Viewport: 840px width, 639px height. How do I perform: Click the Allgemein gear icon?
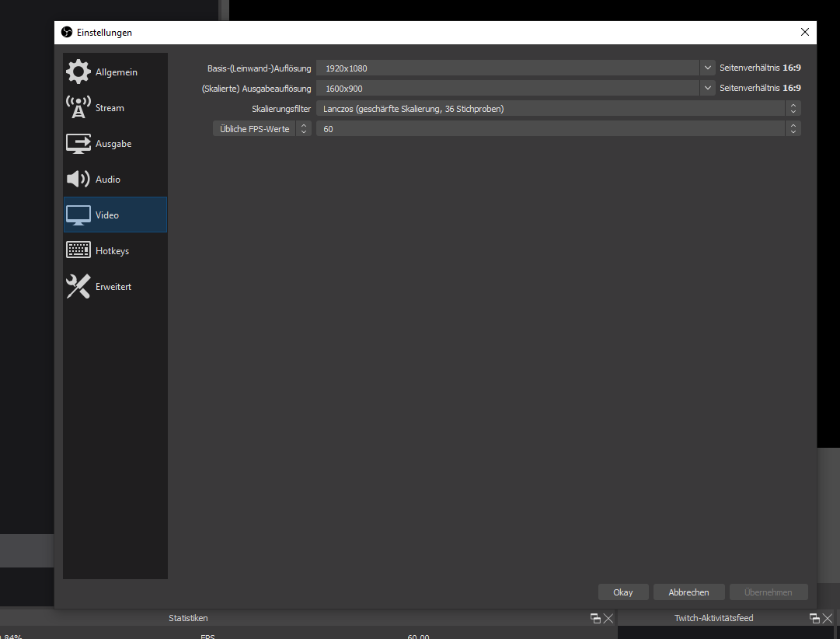pyautogui.click(x=78, y=72)
